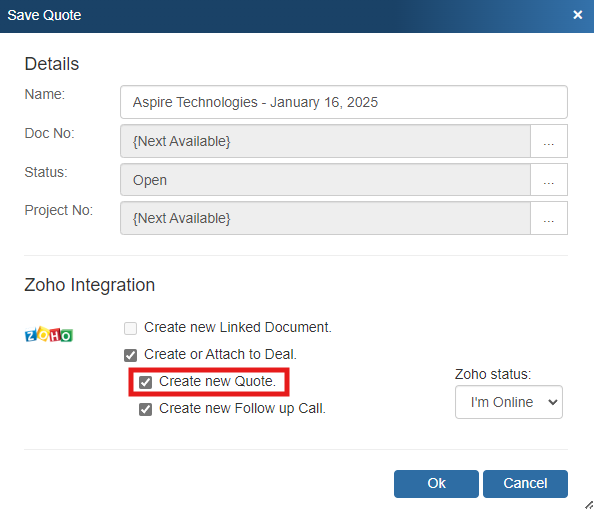Expand the Zoho status dropdown
The width and height of the screenshot is (594, 510).
pos(508,402)
